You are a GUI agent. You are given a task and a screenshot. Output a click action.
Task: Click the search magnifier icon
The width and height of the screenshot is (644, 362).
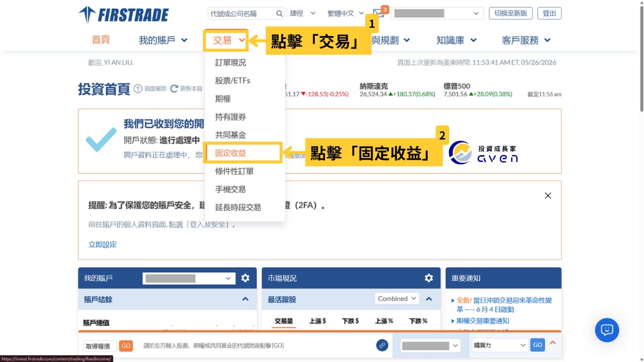click(279, 13)
